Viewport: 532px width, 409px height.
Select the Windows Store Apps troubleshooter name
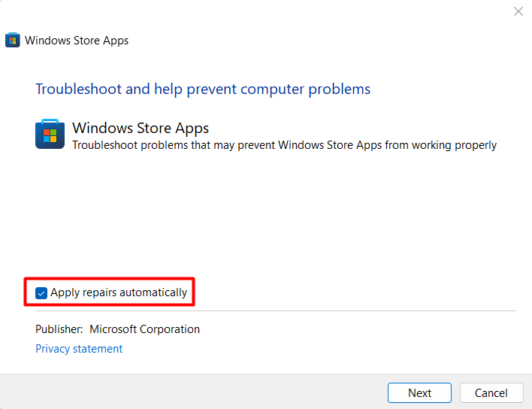(x=141, y=128)
